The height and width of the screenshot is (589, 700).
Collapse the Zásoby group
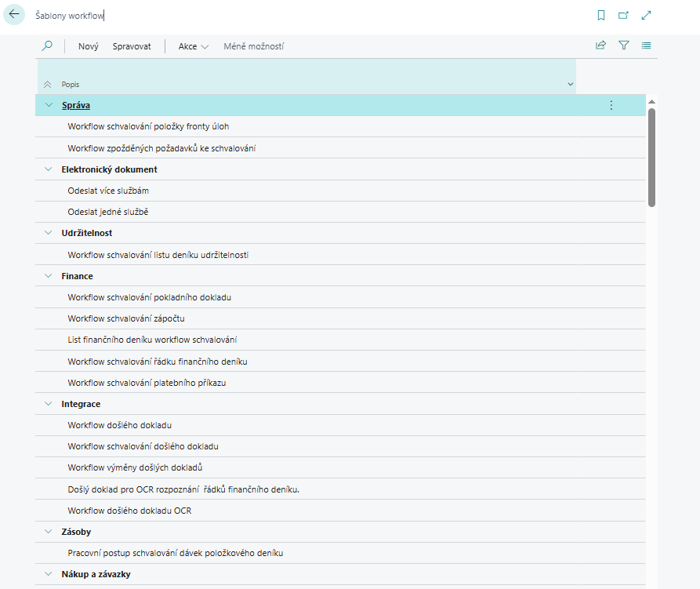pos(49,532)
